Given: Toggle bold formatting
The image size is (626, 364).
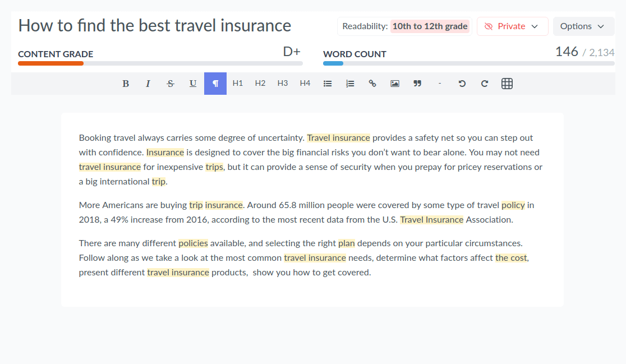Looking at the screenshot, I should point(126,83).
